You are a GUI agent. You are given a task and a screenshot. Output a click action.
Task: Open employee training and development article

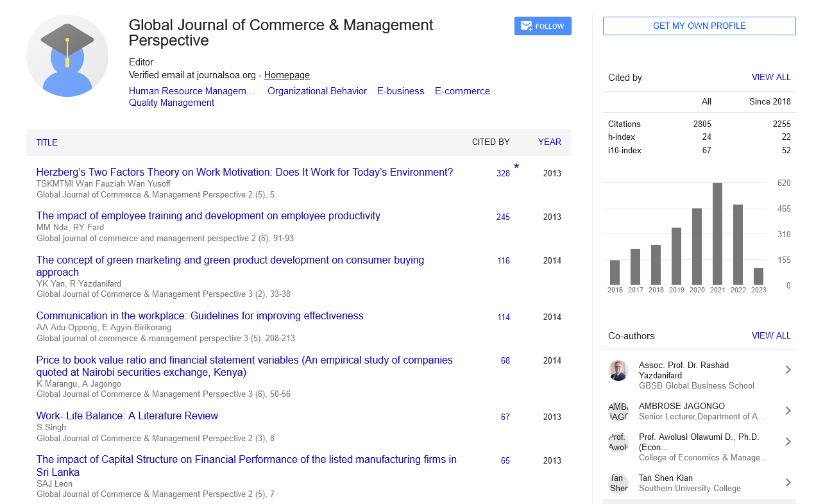click(x=208, y=216)
